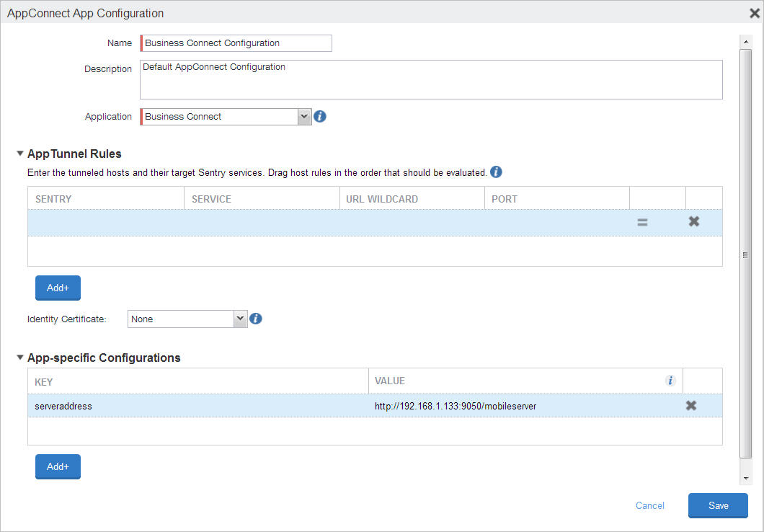
Task: Collapse the App-specific Configurations section
Action: point(19,358)
